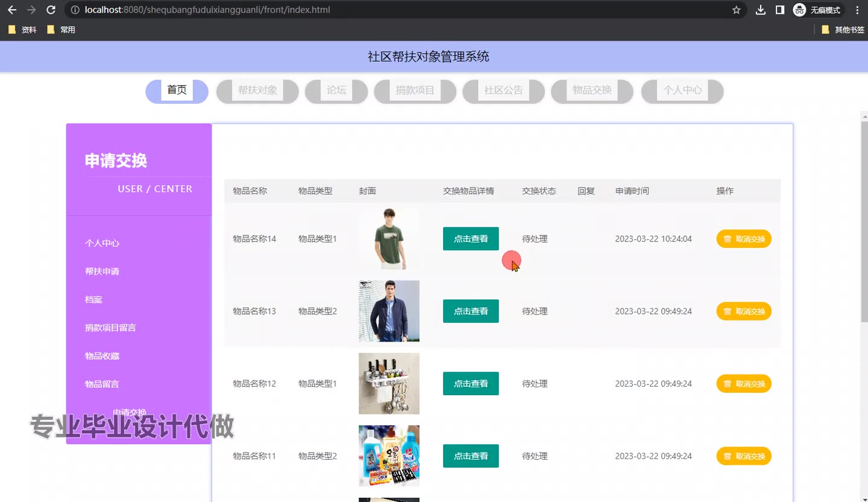Image resolution: width=868 pixels, height=502 pixels.
Task: Open the browser downloads icon
Action: click(761, 10)
